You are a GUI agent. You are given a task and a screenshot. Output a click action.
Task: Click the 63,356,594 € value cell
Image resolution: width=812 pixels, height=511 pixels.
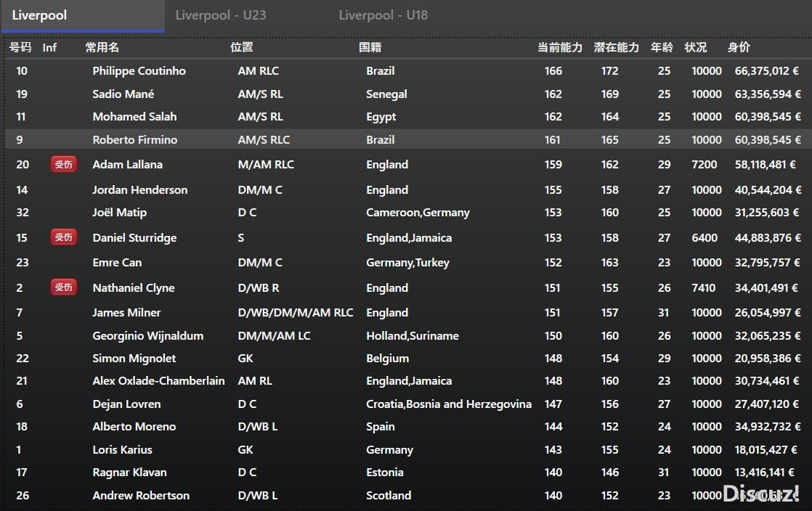(x=768, y=94)
